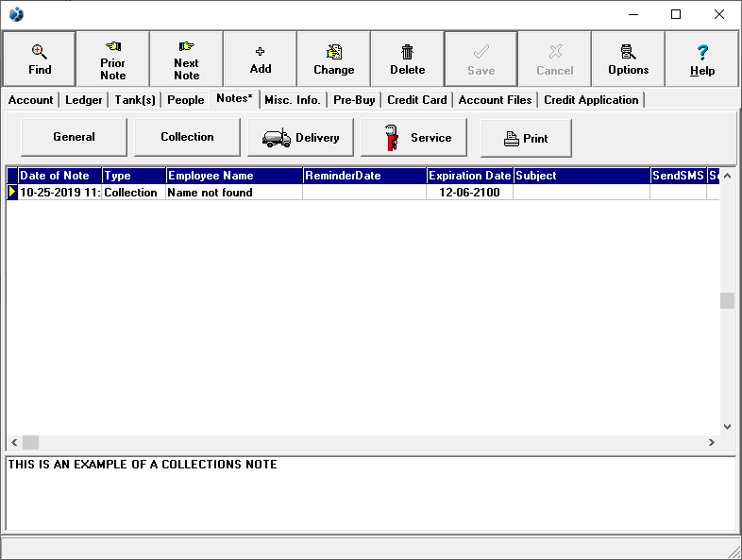Print the notes list
This screenshot has width=742, height=560.
(526, 138)
